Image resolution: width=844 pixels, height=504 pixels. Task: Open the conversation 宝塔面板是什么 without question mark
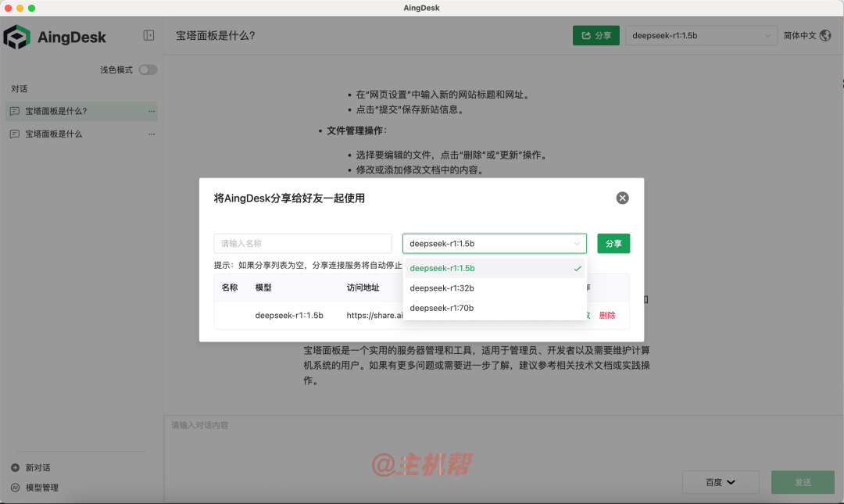click(x=81, y=134)
